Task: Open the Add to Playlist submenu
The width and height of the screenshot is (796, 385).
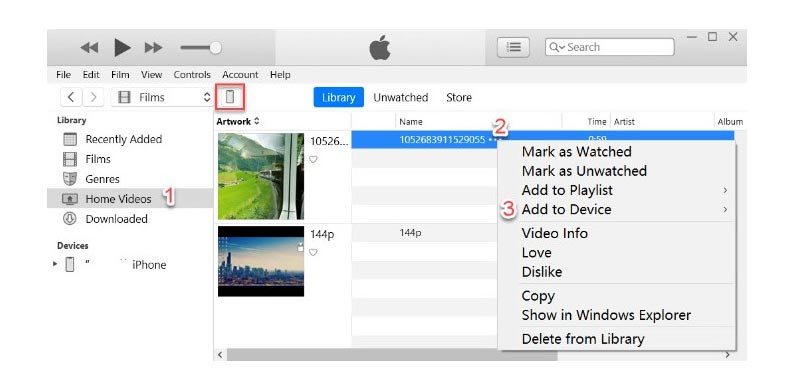Action: coord(616,190)
